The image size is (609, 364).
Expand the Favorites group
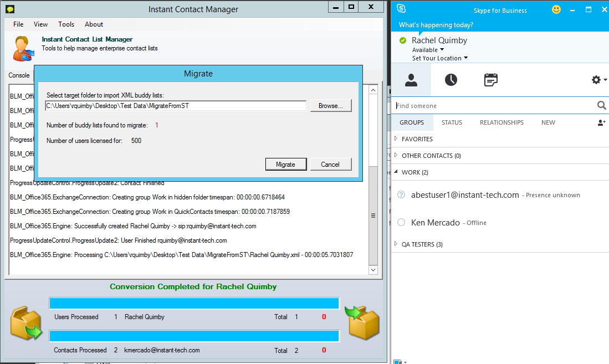pos(396,139)
